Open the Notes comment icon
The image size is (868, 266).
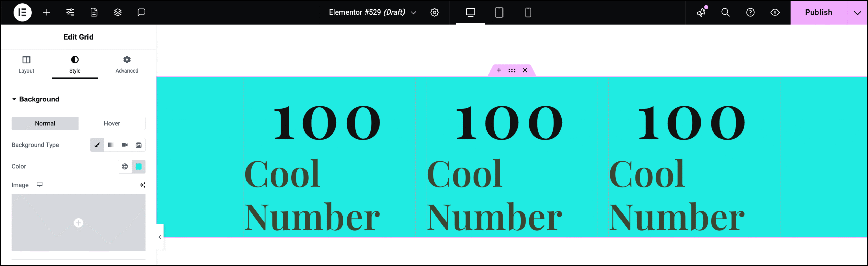[141, 13]
